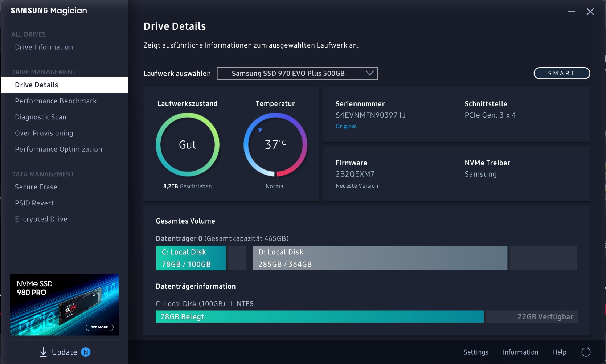Click the serial number S4EVNMFN903971J
Screen dimensions: 606x364
[370, 115]
